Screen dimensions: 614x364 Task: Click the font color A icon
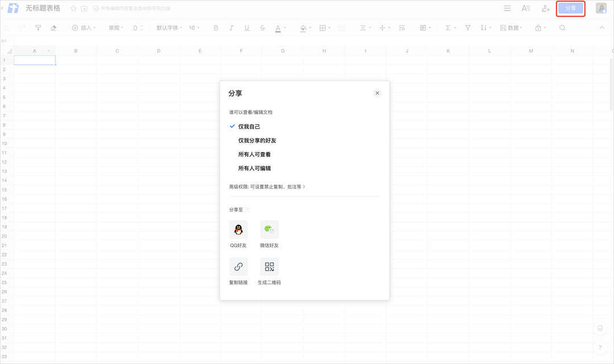click(x=278, y=28)
